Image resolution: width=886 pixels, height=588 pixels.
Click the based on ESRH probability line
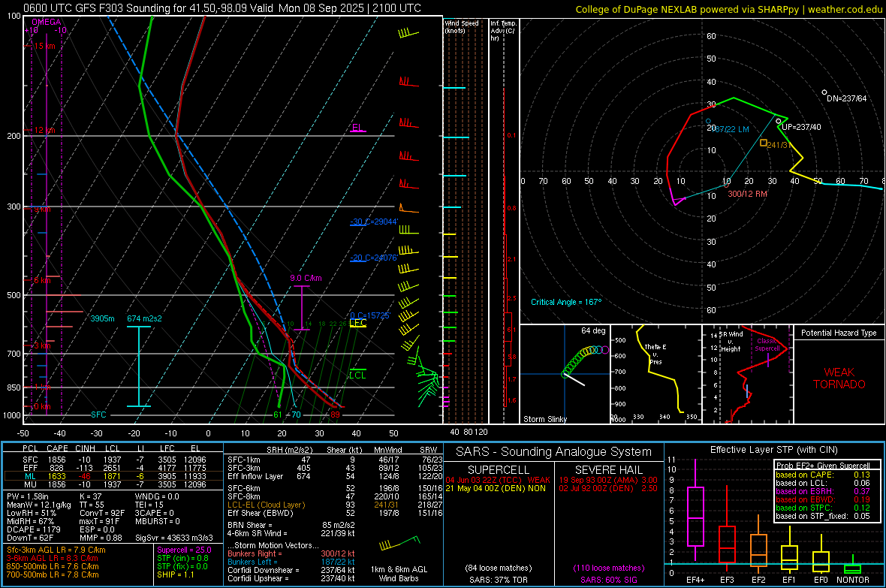point(822,491)
